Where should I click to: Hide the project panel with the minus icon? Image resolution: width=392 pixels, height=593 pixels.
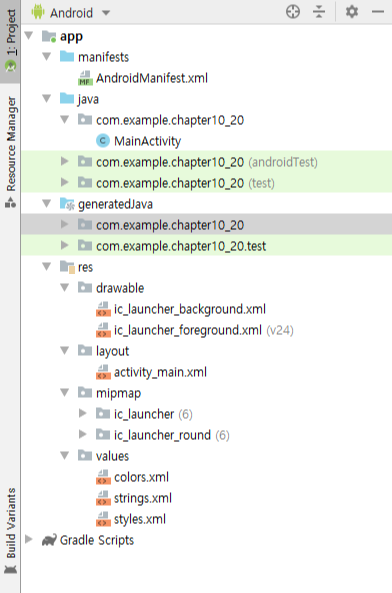[x=378, y=12]
